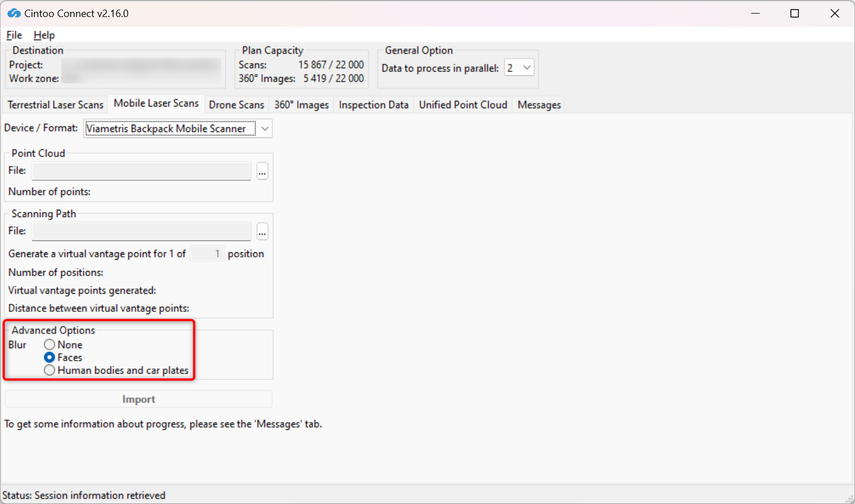Click the vantage point position number field
The image size is (855, 504).
point(207,254)
